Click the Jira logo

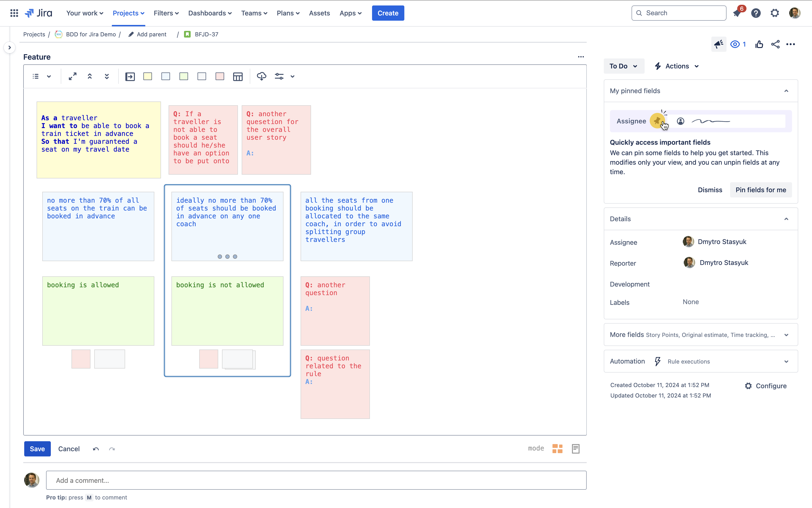pyautogui.click(x=39, y=13)
